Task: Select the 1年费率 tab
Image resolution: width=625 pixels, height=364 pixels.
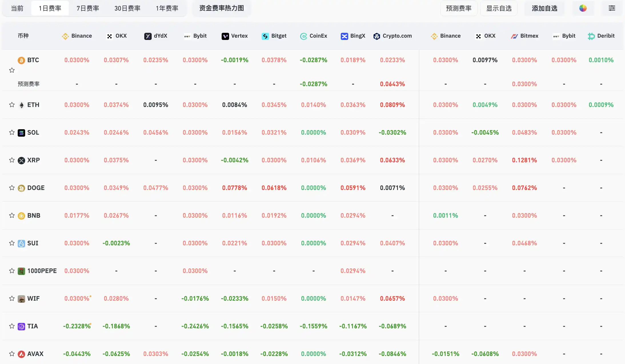Action: (167, 8)
